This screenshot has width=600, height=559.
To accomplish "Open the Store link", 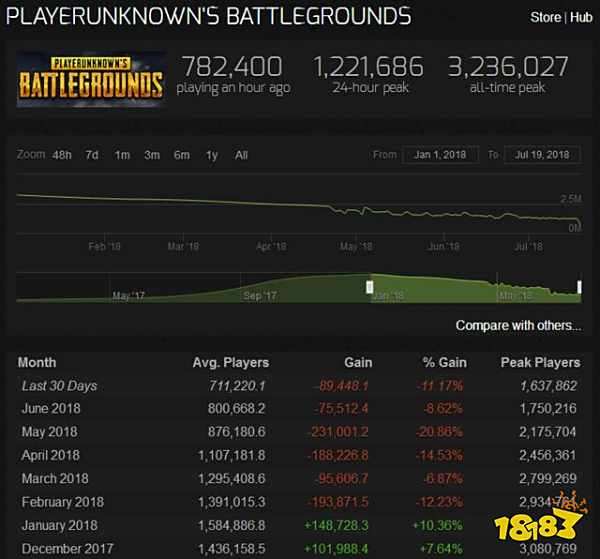I will click(545, 17).
